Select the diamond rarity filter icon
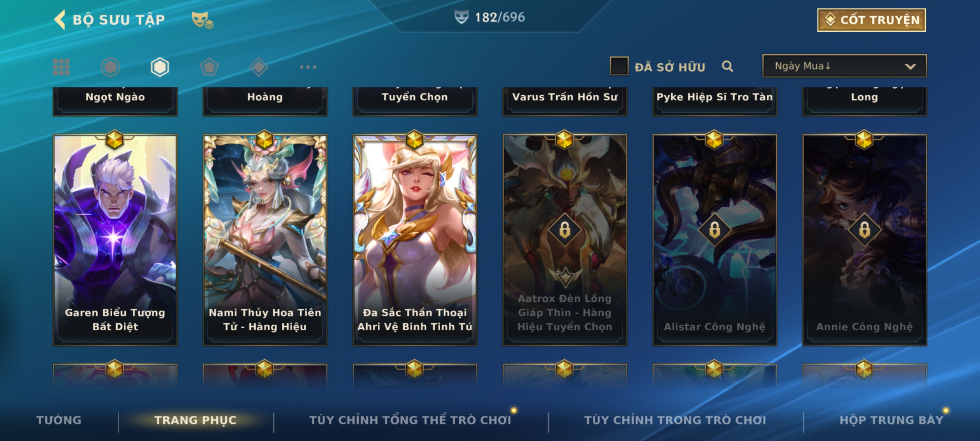 tap(258, 67)
